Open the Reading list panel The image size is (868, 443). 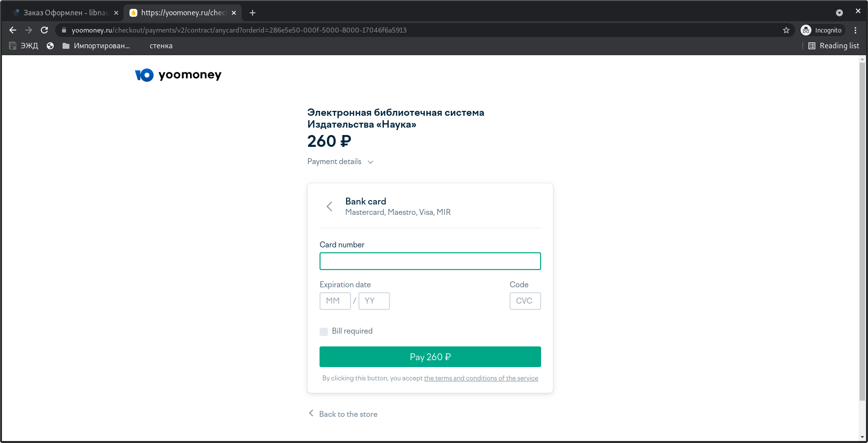point(834,46)
